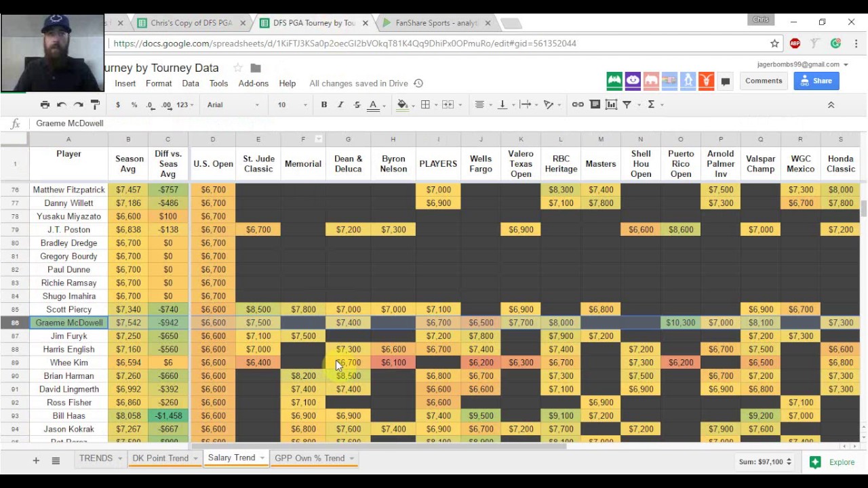Screen dimensions: 868x488
Task: Open the text color picker
Action: pyautogui.click(x=373, y=104)
